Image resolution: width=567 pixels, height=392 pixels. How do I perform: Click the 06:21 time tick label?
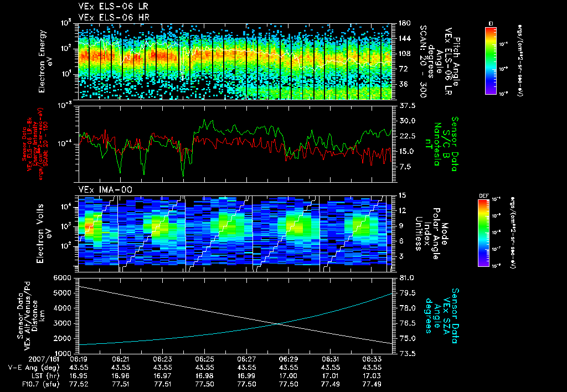pos(120,359)
